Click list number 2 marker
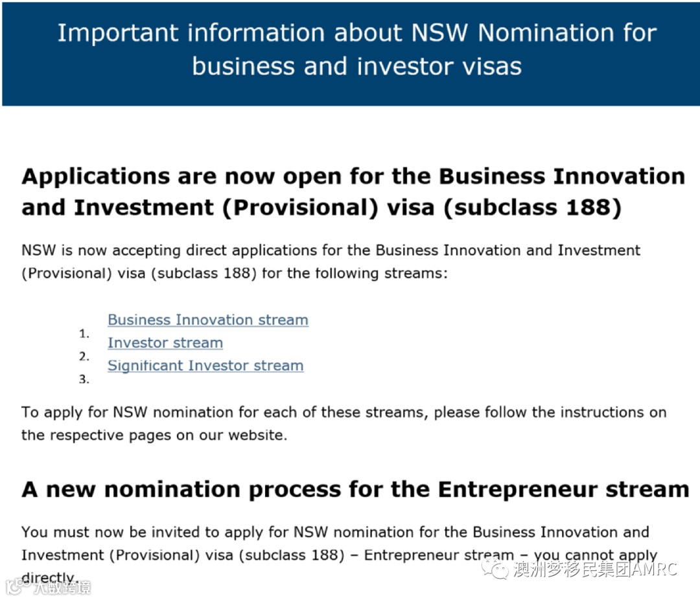This screenshot has height=600, width=700. [x=84, y=356]
